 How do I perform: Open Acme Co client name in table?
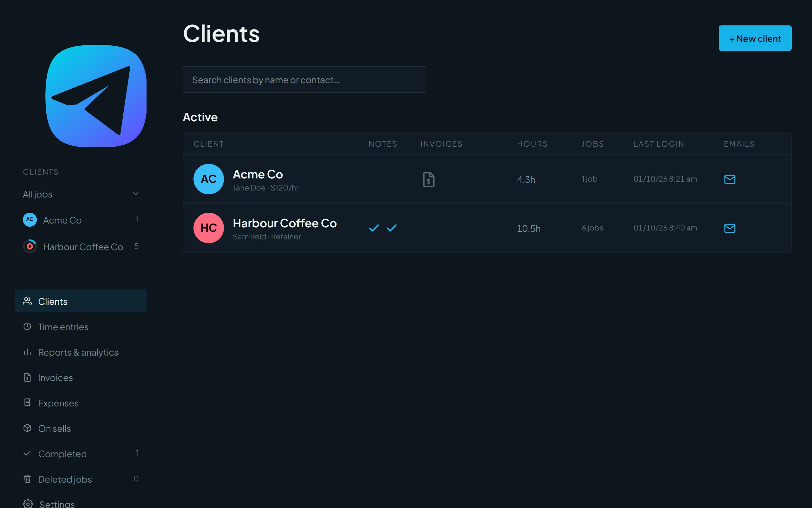pyautogui.click(x=258, y=174)
